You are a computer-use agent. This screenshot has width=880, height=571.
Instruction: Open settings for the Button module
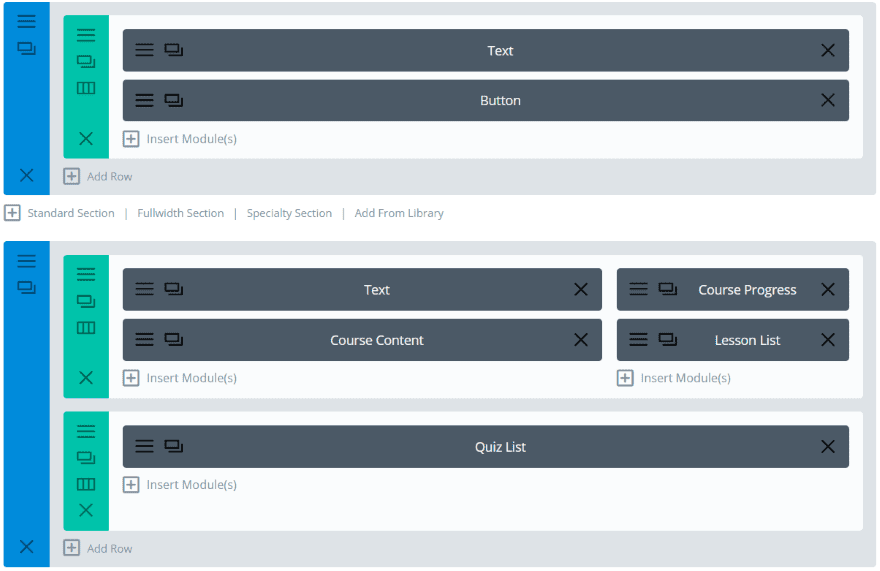point(145,101)
